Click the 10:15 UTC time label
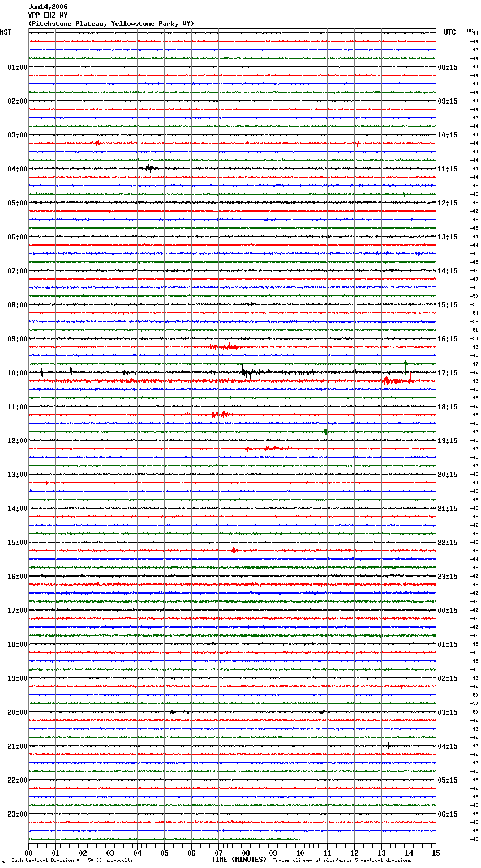 [x=448, y=135]
